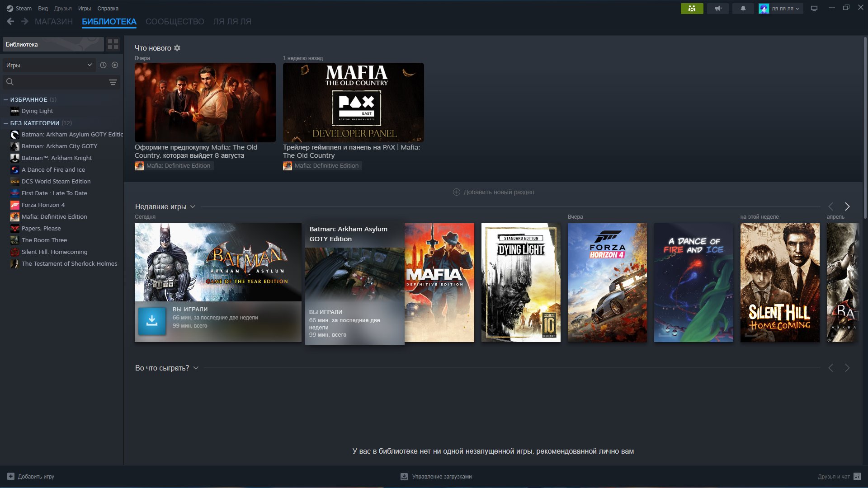Open the What's New settings gear

tap(177, 48)
